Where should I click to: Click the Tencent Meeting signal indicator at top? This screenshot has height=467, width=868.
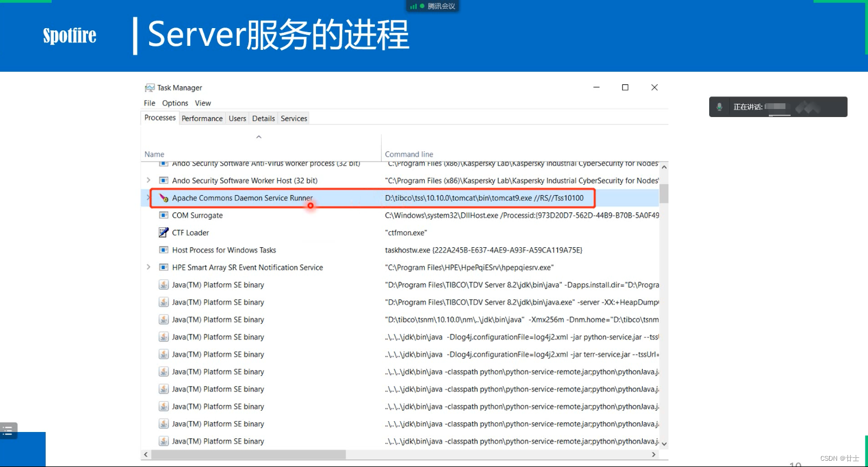point(413,6)
